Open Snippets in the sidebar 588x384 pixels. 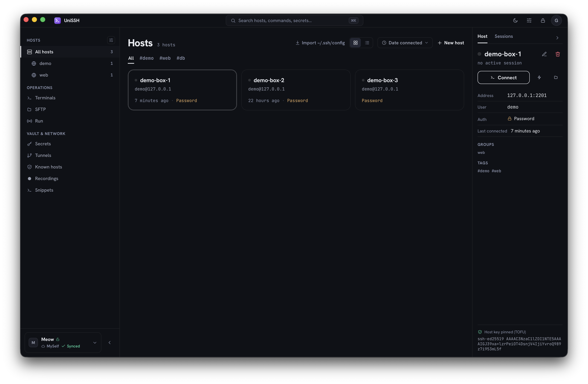70,190
